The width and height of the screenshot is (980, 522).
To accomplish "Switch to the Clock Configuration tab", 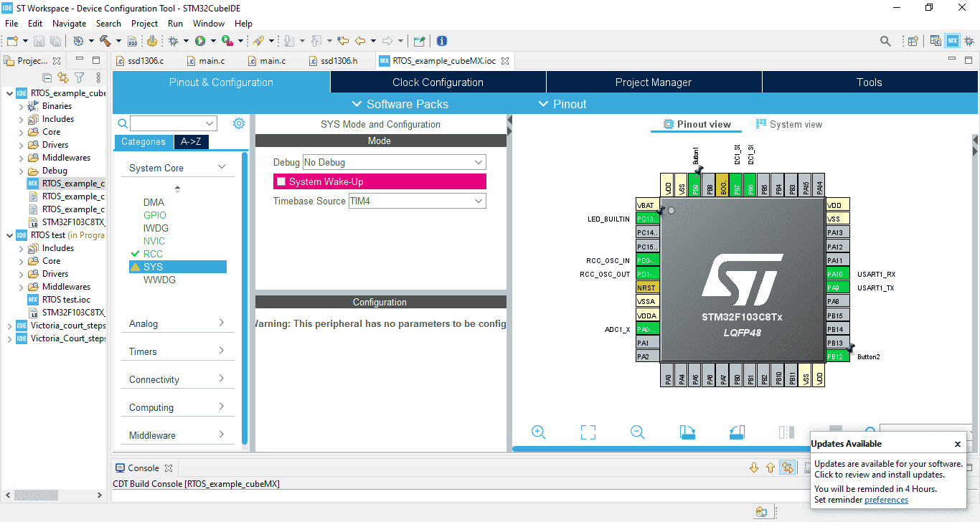I will pyautogui.click(x=438, y=82).
